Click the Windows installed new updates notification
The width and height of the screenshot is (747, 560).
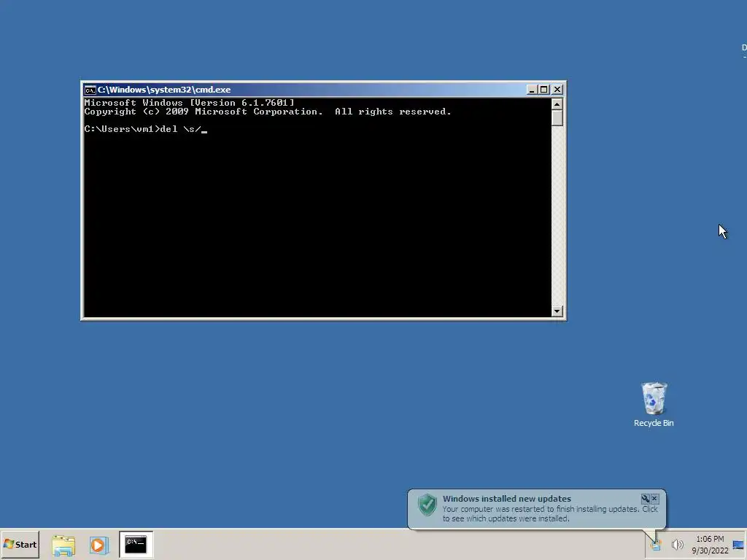tap(536, 508)
